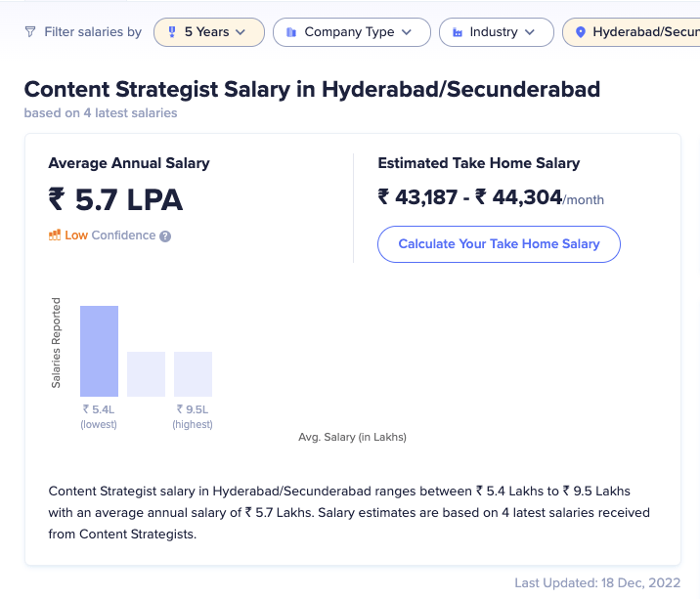This screenshot has height=599, width=700.
Task: Click the middle salary bar
Action: (146, 374)
